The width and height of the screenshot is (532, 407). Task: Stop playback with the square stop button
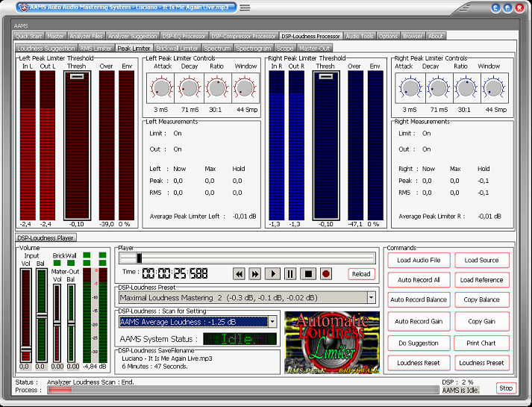click(x=308, y=273)
